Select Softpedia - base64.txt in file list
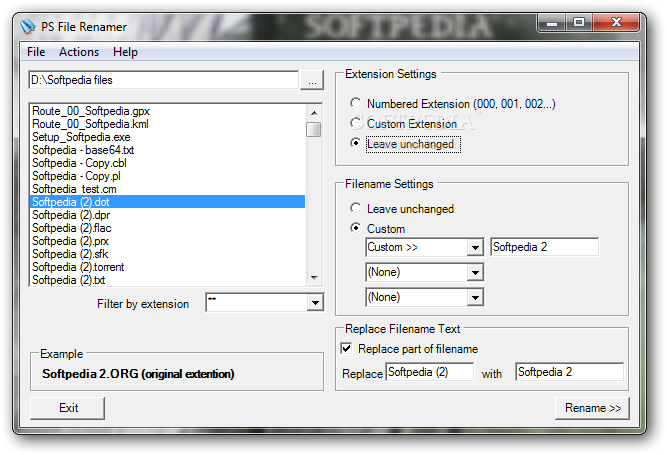 (x=168, y=150)
